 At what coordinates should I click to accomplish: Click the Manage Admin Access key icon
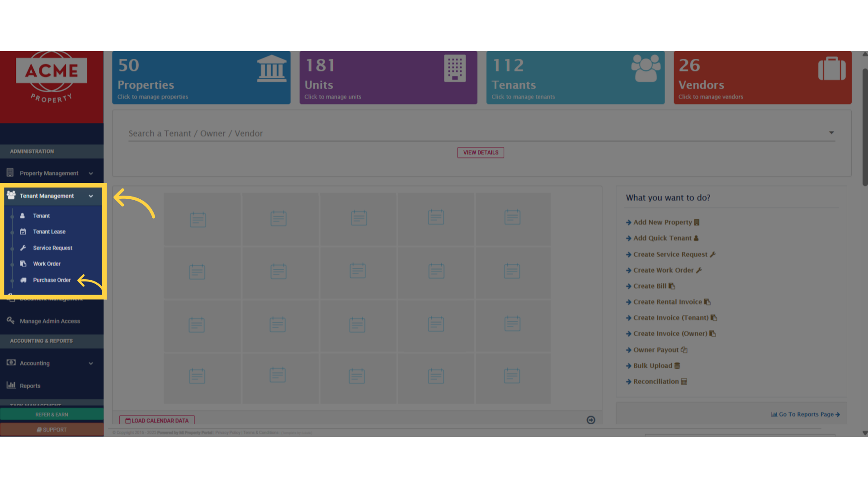tap(11, 320)
